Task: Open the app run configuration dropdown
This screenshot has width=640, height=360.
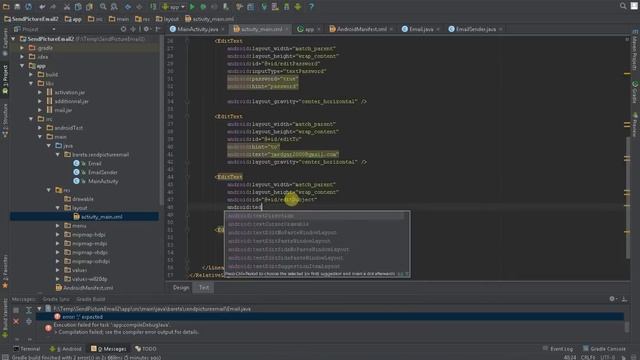Action: pyautogui.click(x=173, y=7)
